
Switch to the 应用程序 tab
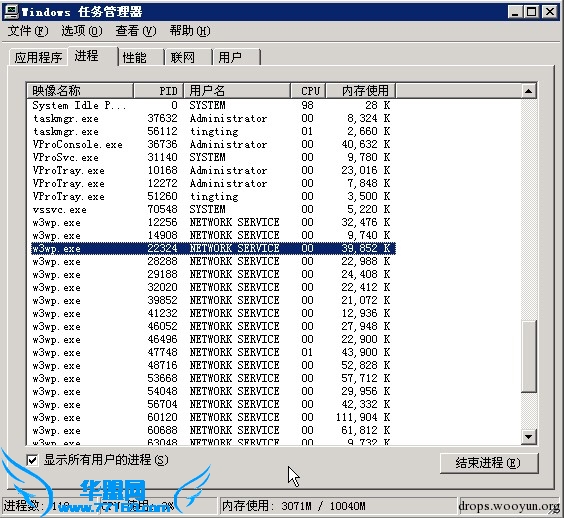point(38,58)
